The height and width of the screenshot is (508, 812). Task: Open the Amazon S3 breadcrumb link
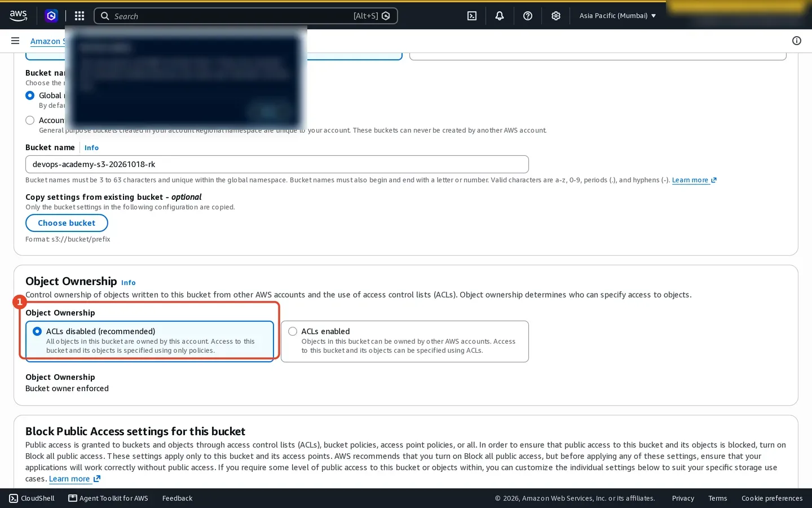click(x=48, y=41)
